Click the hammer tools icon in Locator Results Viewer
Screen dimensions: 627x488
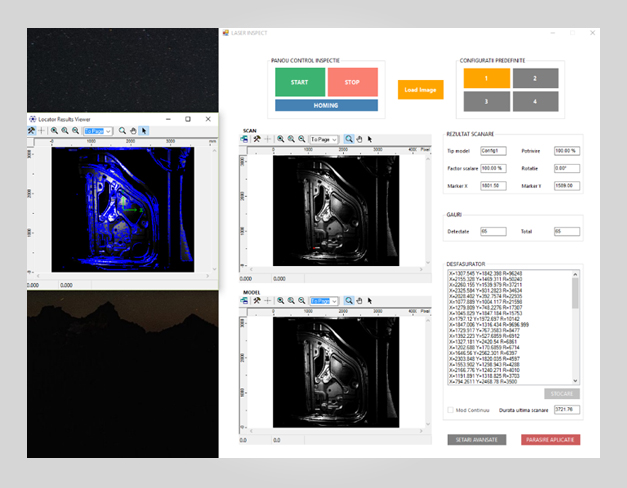(31, 130)
